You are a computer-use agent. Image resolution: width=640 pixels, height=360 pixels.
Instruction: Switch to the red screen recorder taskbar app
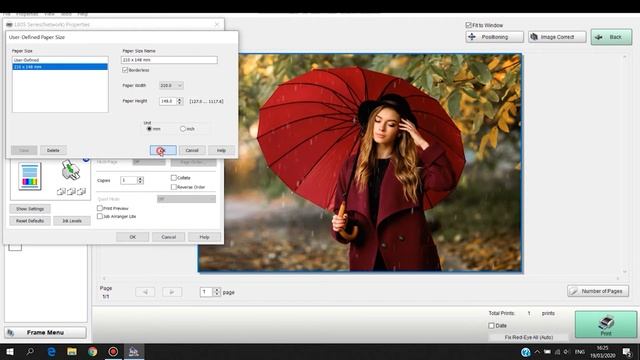pos(113,351)
